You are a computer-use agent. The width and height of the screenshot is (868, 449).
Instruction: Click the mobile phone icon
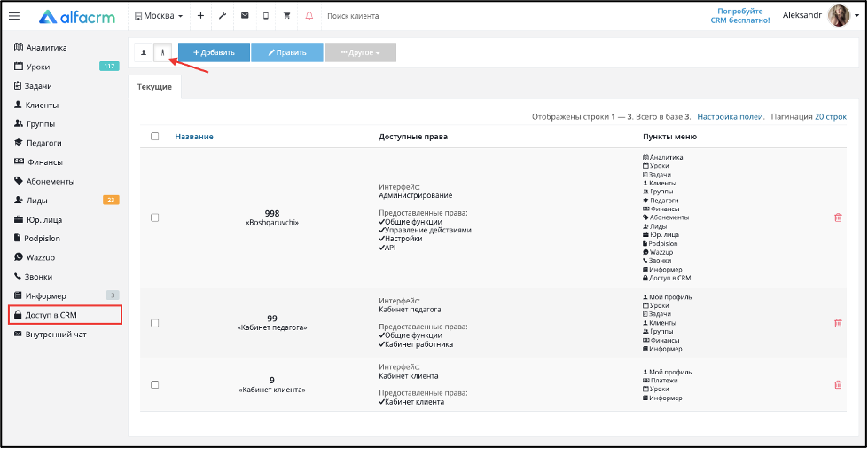click(x=266, y=16)
